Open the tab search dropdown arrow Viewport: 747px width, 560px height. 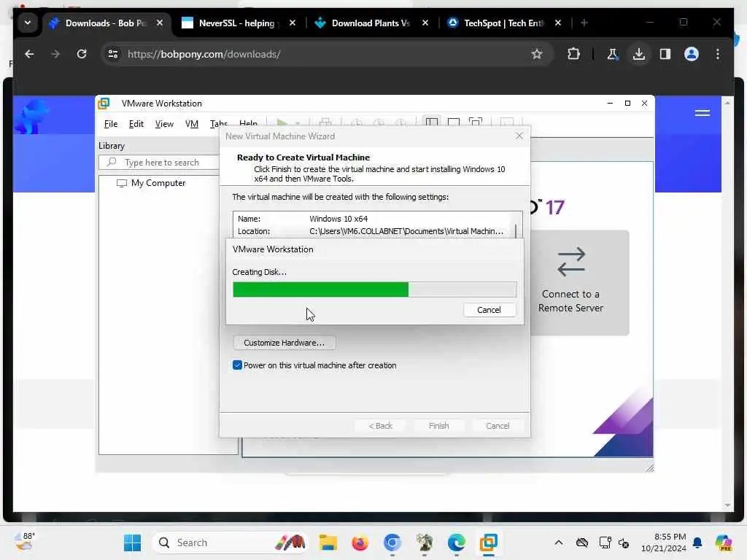coord(27,23)
